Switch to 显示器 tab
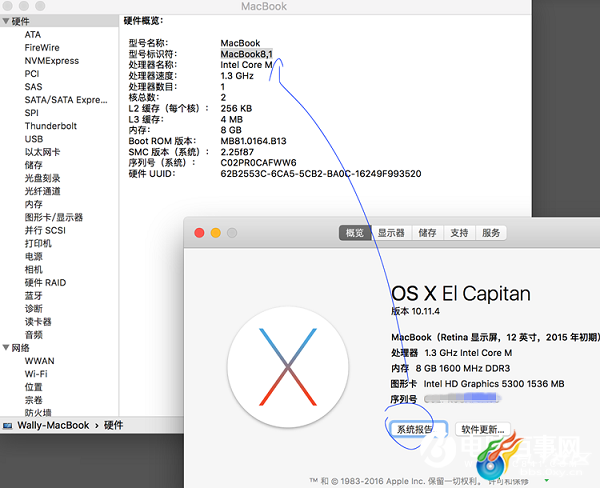The width and height of the screenshot is (600, 488). coord(391,233)
